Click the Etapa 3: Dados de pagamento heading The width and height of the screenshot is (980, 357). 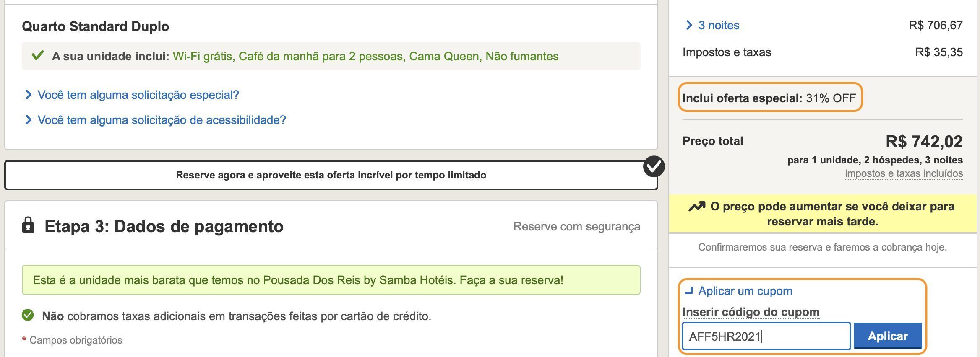point(164,226)
